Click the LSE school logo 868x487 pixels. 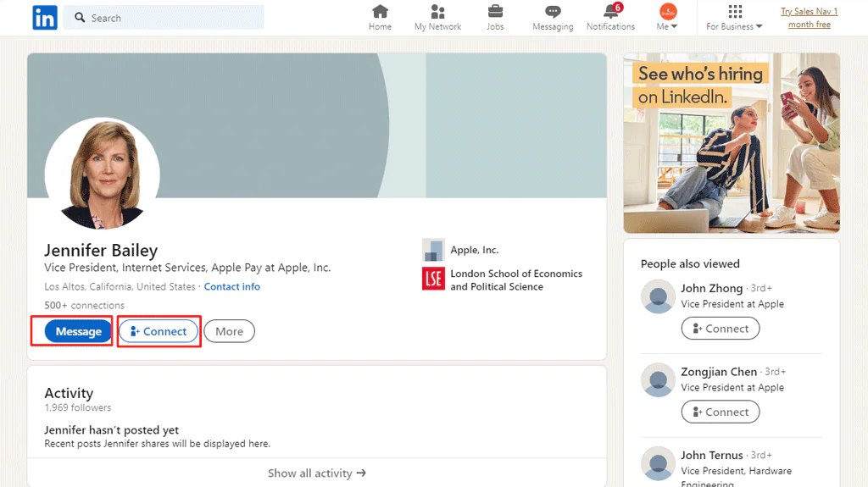coord(433,279)
